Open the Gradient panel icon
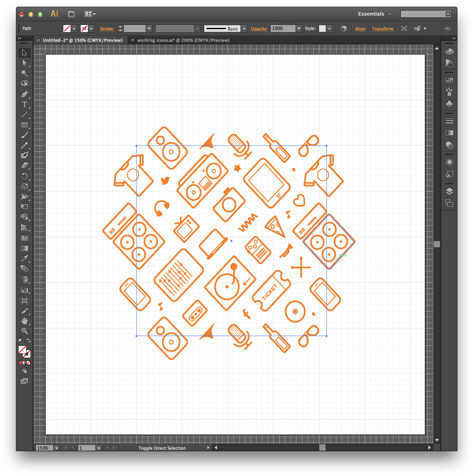Screen dimensions: 473x476 coord(449,132)
